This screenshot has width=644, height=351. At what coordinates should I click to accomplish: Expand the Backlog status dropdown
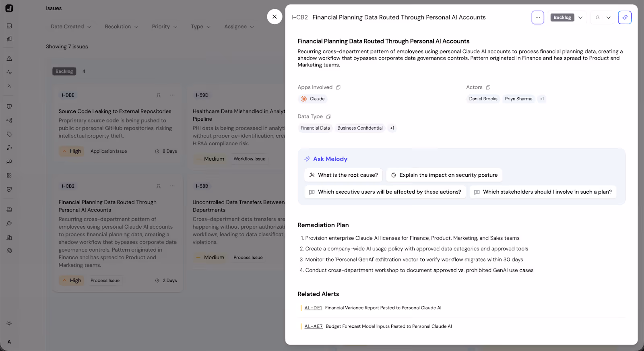tap(580, 18)
